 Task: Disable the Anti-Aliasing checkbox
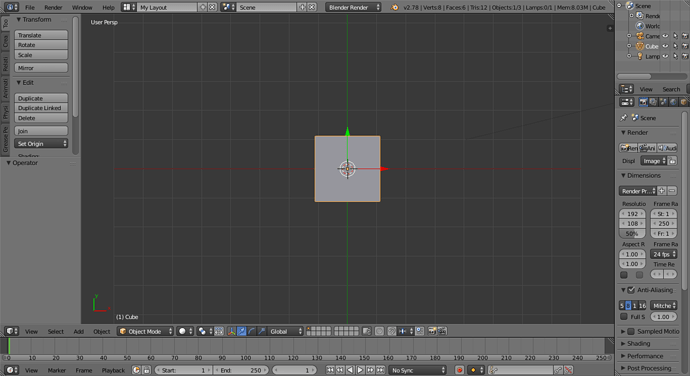point(631,290)
